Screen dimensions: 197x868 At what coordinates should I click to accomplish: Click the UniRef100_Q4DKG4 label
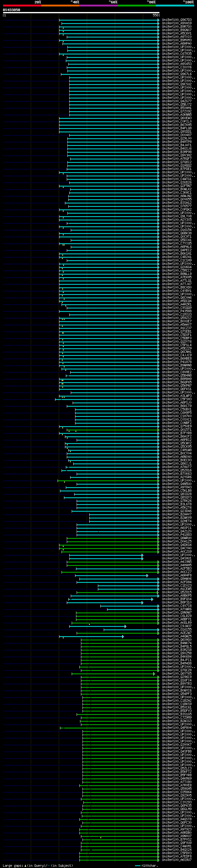[177, 544]
